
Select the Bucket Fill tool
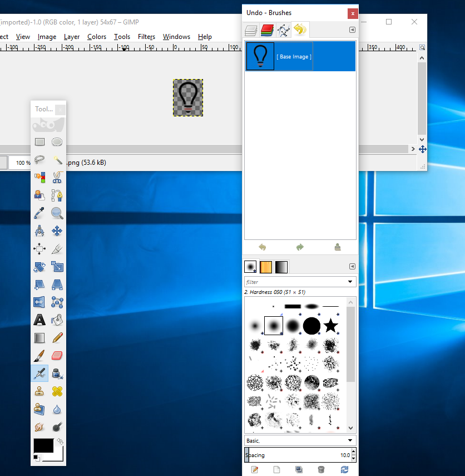point(57,320)
